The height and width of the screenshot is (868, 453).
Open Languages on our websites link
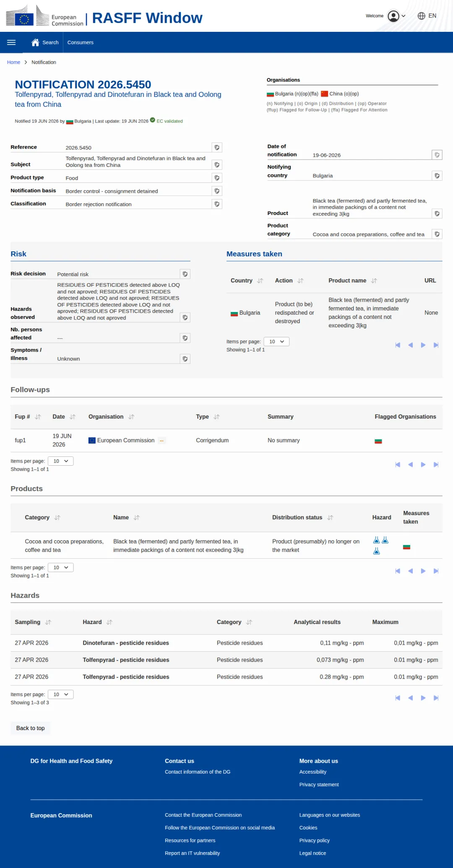(329, 815)
